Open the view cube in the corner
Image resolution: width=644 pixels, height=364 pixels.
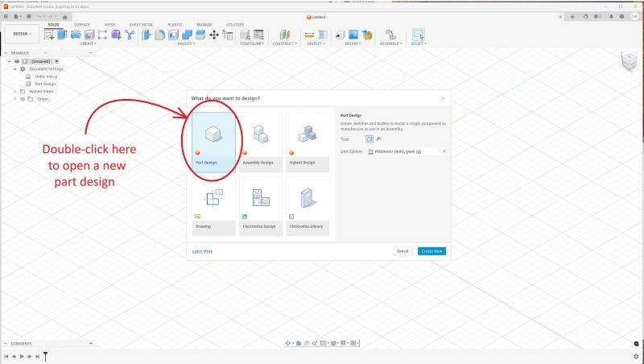click(627, 62)
